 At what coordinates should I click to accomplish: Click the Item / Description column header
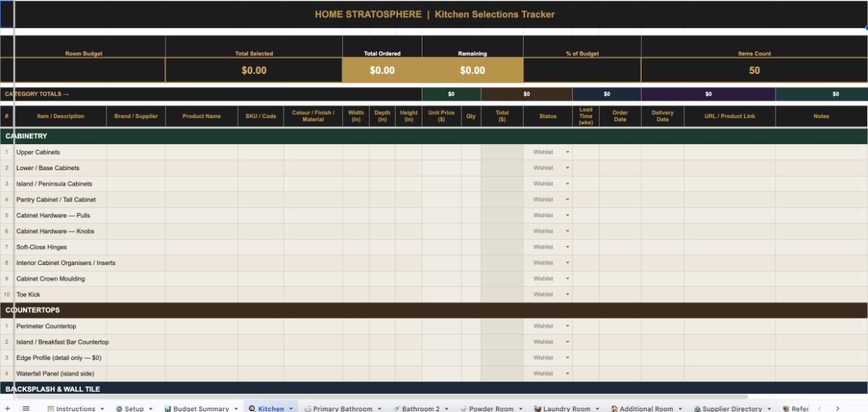(x=61, y=116)
